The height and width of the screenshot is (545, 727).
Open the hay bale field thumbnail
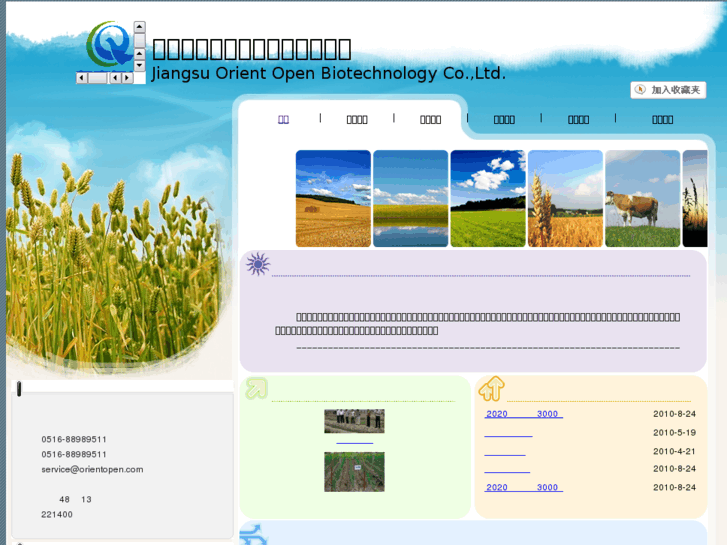(x=333, y=198)
